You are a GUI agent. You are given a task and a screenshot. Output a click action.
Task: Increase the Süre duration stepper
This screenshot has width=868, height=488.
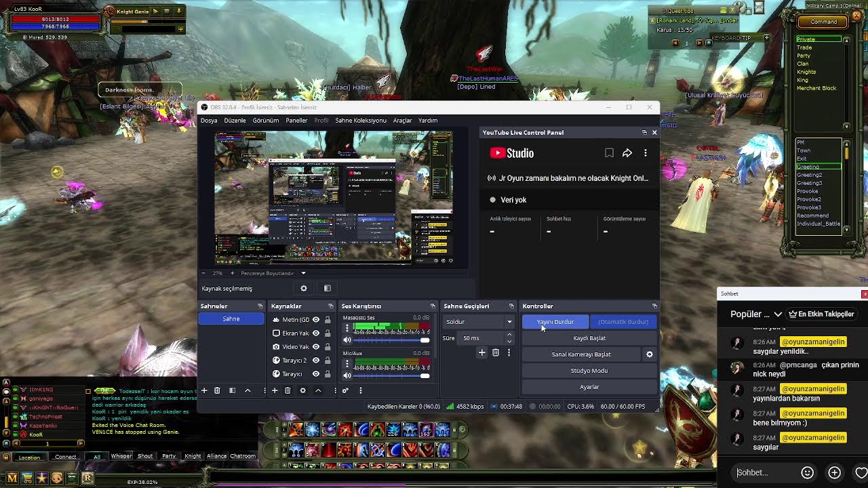pos(509,335)
